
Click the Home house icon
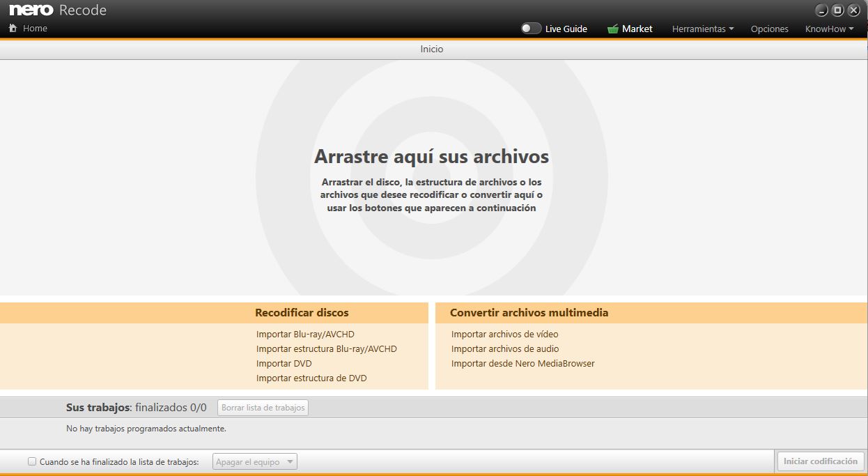13,29
